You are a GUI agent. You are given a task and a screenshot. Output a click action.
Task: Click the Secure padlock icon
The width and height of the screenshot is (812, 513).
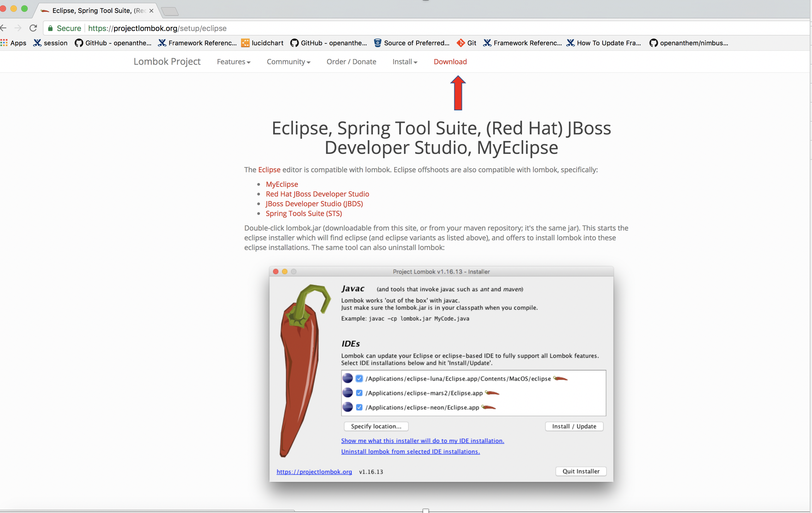tap(51, 28)
